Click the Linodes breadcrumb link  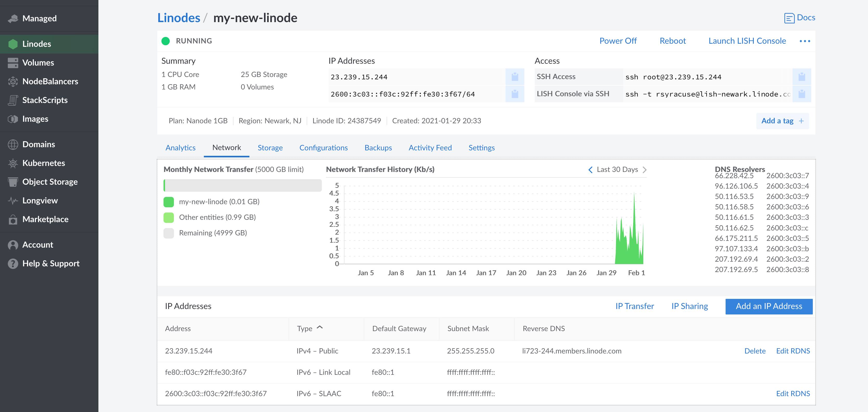tap(179, 17)
